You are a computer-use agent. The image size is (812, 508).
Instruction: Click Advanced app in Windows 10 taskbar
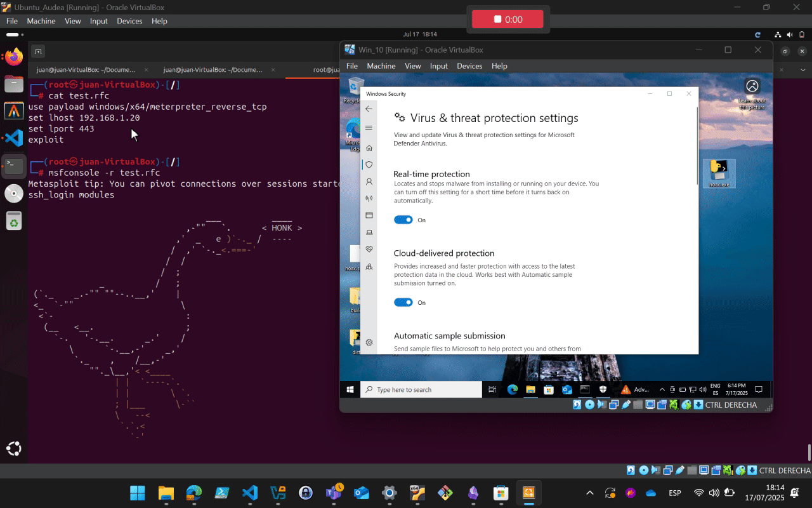(x=635, y=389)
